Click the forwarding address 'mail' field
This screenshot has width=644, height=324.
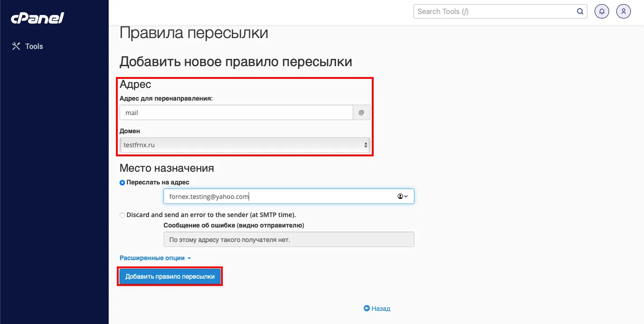coord(236,113)
